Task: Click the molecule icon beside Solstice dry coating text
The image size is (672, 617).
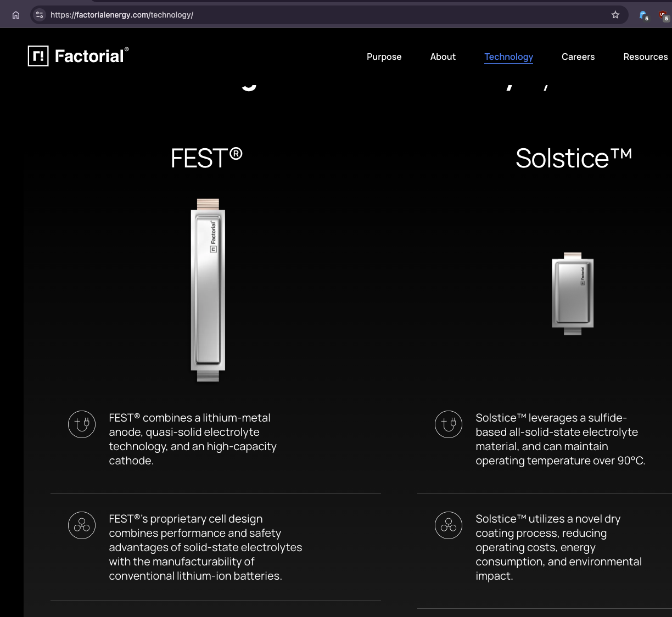Action: [x=449, y=525]
